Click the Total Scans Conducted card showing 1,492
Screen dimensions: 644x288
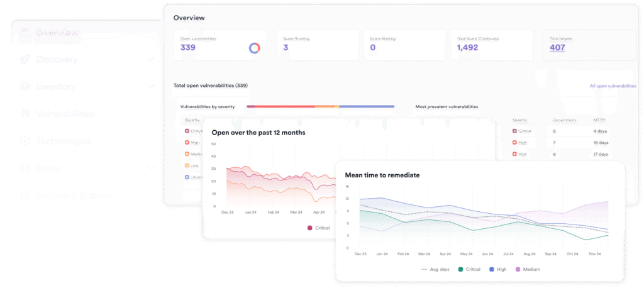492,44
